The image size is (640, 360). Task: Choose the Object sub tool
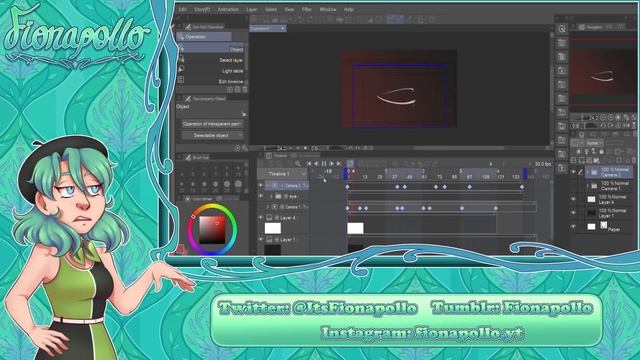coord(211,49)
